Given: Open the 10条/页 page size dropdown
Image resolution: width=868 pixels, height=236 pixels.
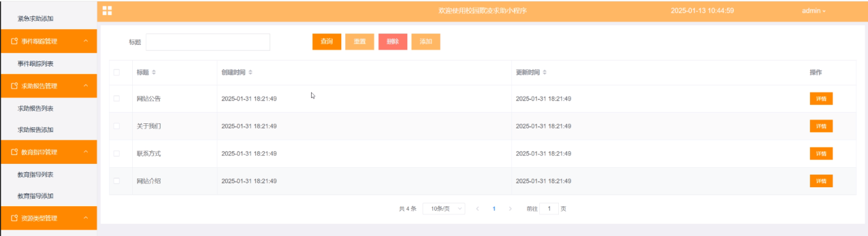Looking at the screenshot, I should [444, 208].
